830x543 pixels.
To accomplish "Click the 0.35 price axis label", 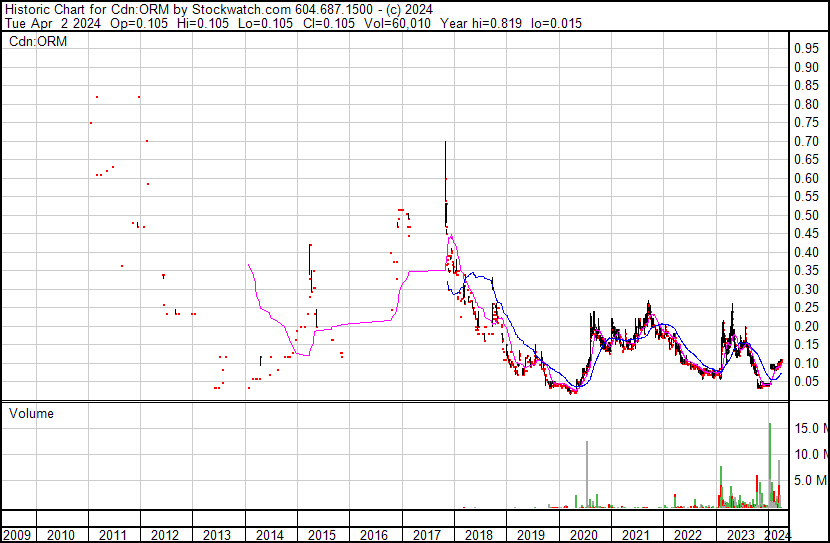I will point(807,270).
